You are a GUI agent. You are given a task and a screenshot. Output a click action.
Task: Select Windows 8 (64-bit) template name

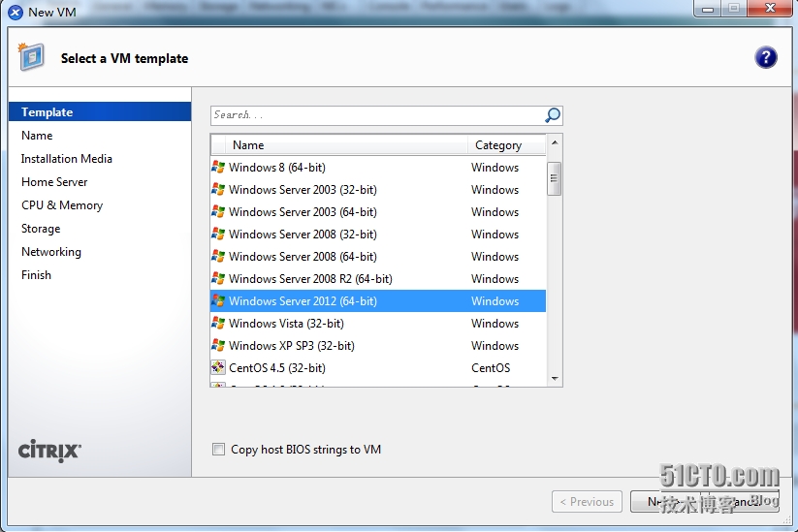277,168
